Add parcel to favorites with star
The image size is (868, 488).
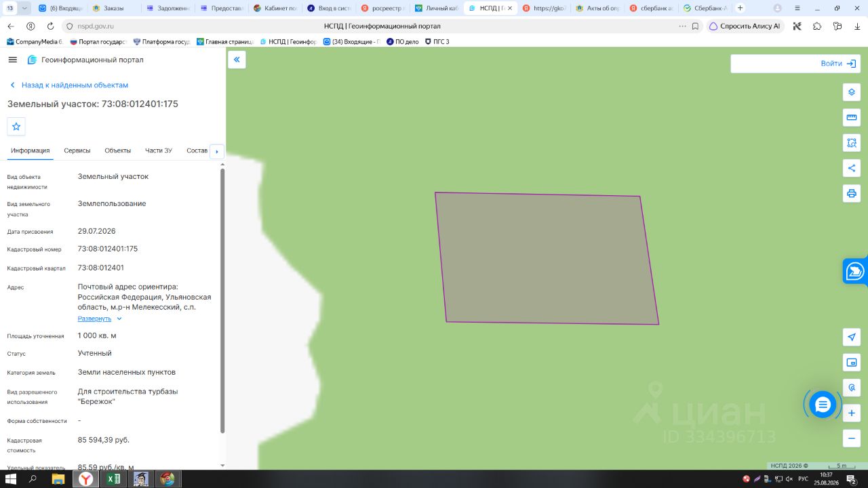pos(16,126)
